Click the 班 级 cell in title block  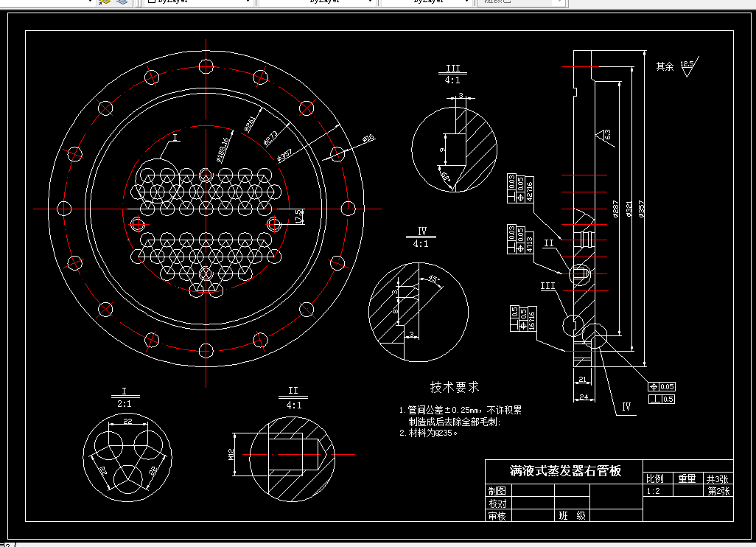[573, 515]
